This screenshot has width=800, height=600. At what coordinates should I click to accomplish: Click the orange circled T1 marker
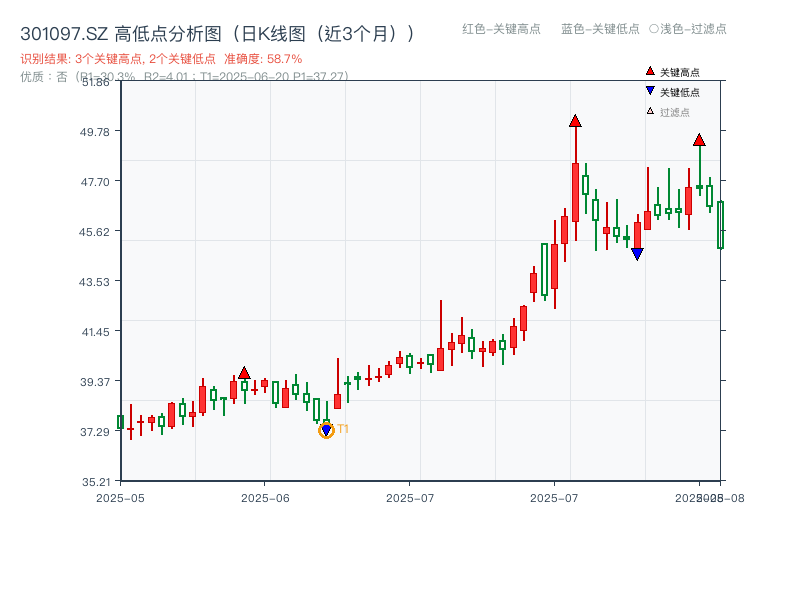[326, 429]
